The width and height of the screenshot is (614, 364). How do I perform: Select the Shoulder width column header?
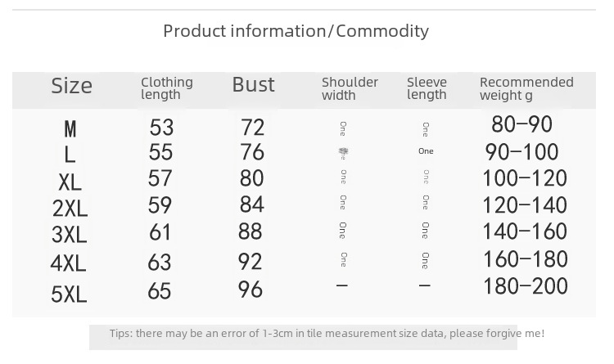350,88
